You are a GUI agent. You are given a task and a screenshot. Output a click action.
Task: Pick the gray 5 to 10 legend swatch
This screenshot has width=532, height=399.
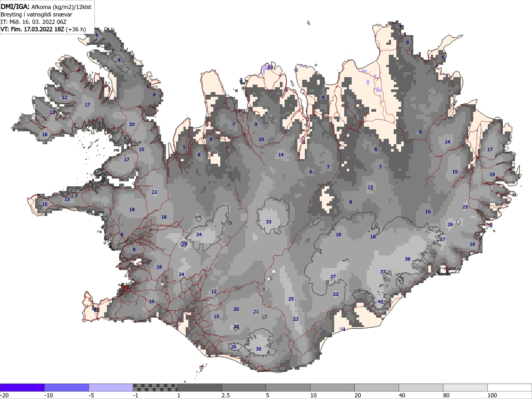288,387
